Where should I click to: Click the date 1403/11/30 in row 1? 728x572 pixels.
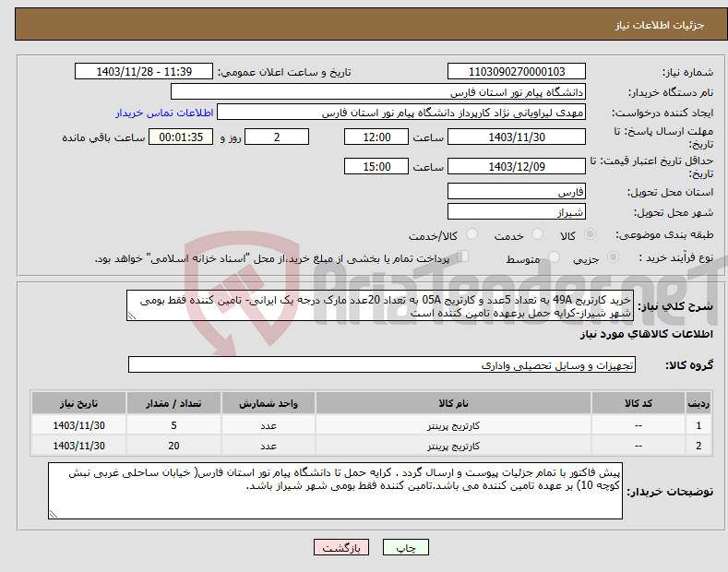(x=79, y=425)
